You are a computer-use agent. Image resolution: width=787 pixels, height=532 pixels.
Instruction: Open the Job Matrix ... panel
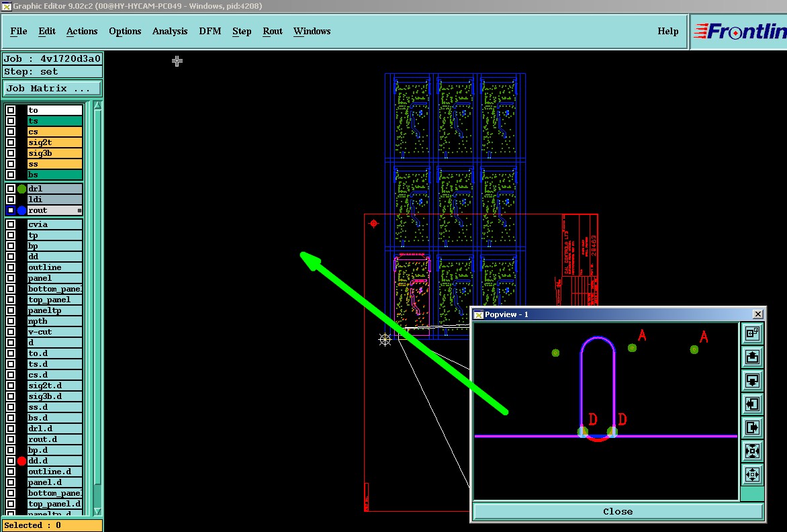click(x=52, y=89)
